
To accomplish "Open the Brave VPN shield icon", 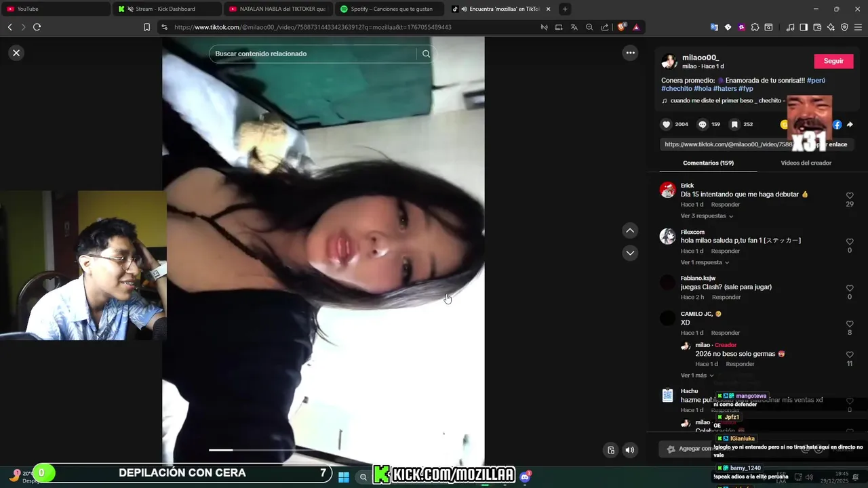I will [844, 27].
